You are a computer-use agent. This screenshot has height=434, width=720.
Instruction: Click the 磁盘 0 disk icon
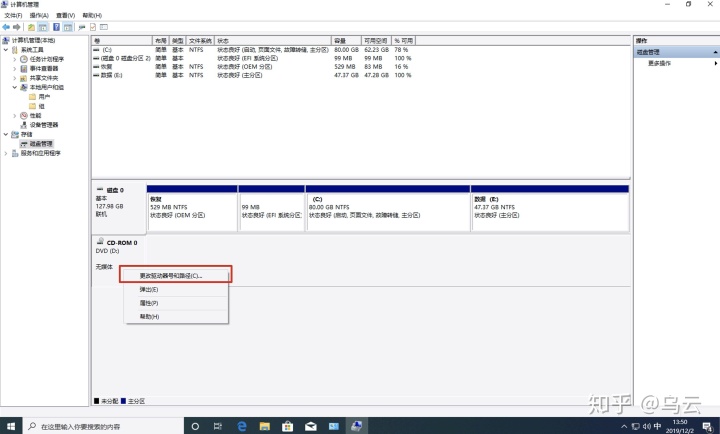pos(100,189)
